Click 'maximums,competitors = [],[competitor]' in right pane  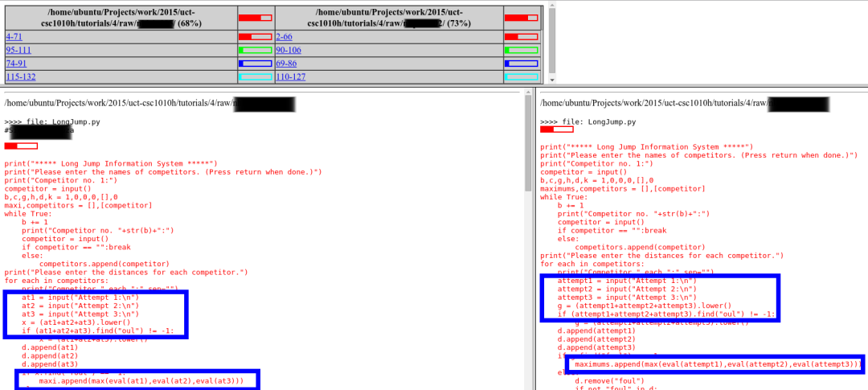pos(623,188)
